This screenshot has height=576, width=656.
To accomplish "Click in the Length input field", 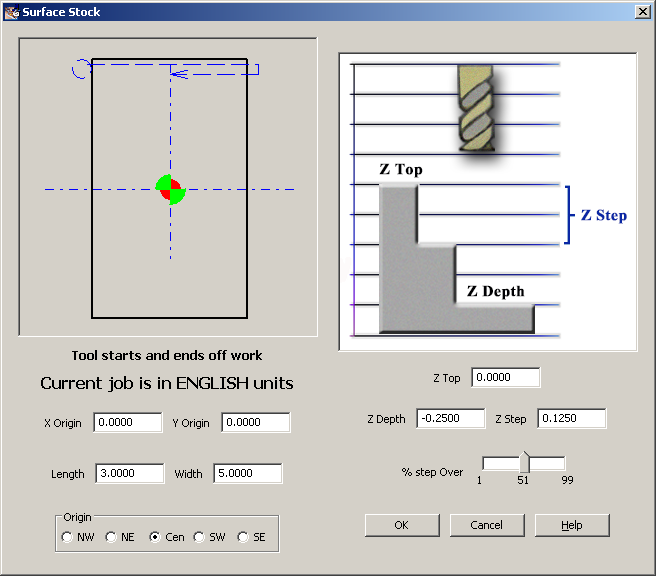I will click(130, 473).
